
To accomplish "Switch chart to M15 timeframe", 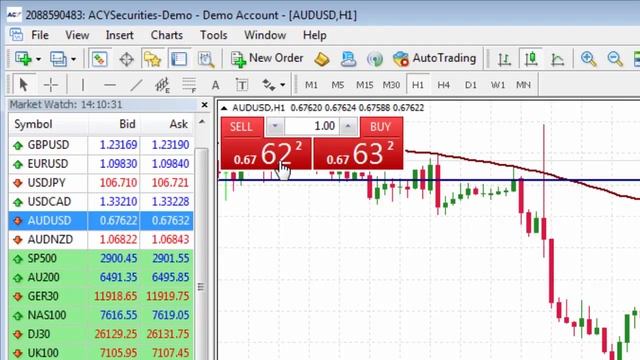I will pos(364,85).
